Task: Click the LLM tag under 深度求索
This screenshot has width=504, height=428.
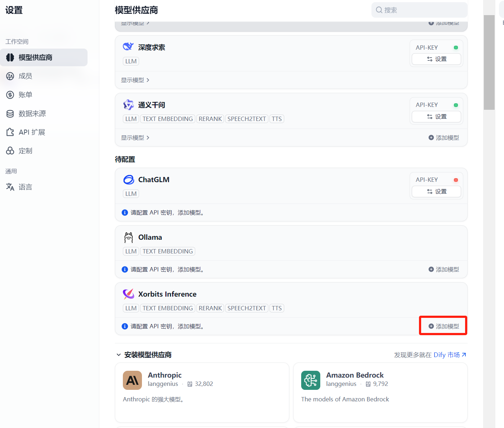Action: (x=131, y=61)
